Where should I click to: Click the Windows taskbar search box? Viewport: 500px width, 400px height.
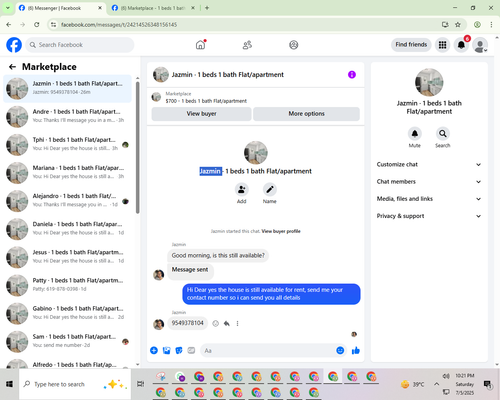coord(75,384)
